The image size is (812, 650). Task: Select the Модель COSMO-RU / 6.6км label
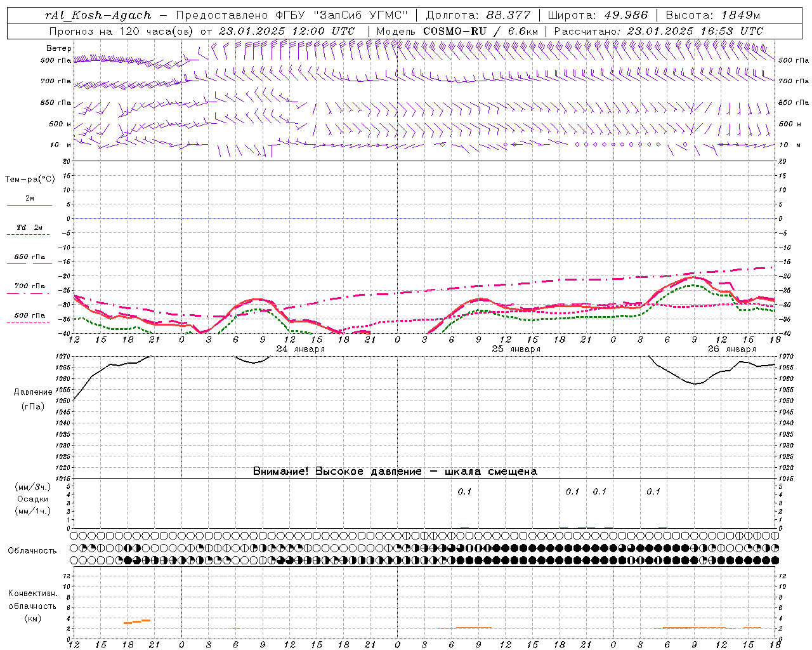pos(457,31)
